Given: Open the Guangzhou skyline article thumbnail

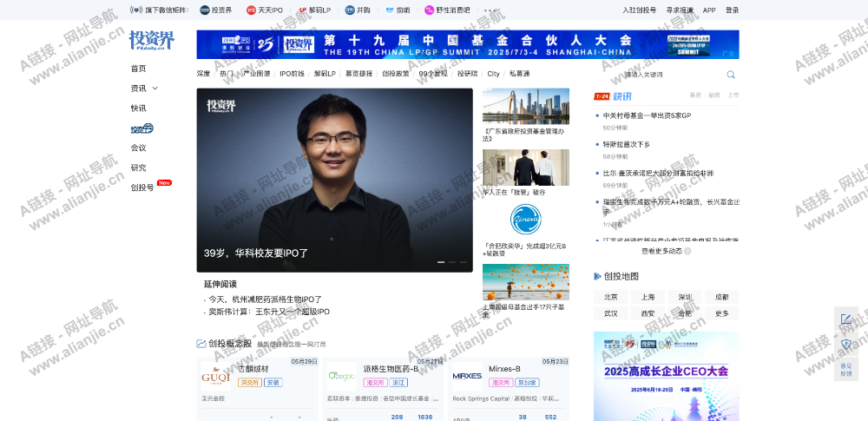Looking at the screenshot, I should [525, 107].
